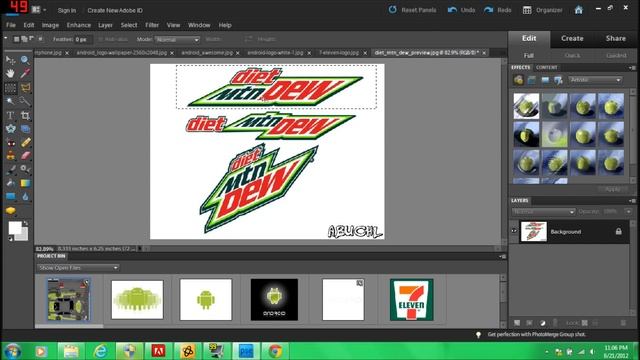
Task: Select the Rectangular Marquee tool
Action: coord(10,88)
